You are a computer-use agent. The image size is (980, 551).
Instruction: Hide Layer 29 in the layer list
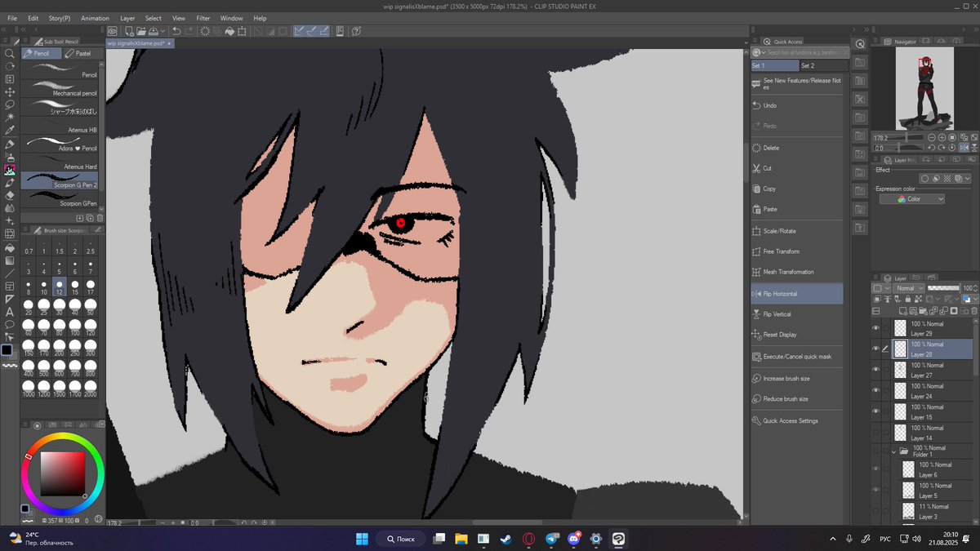[875, 327]
